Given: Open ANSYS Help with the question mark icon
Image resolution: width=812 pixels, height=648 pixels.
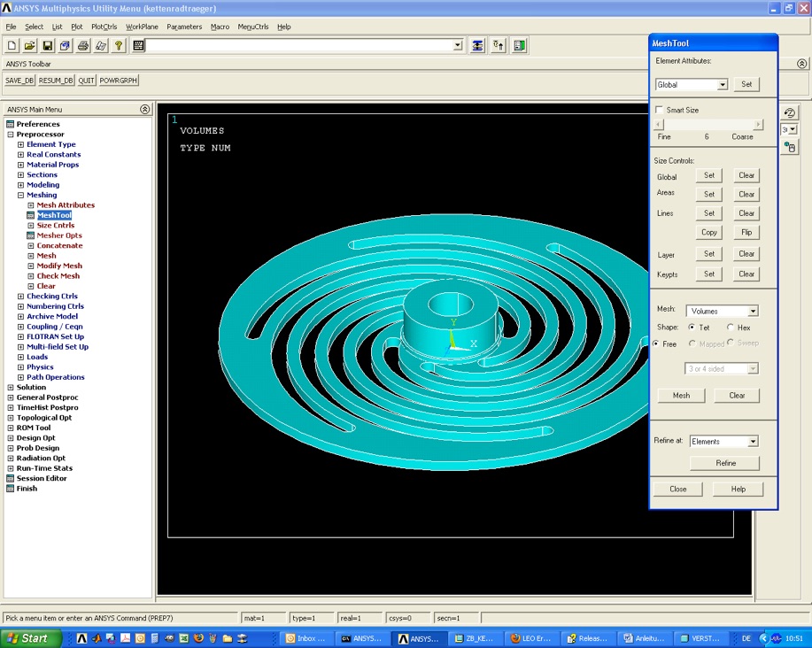Looking at the screenshot, I should pos(119,45).
